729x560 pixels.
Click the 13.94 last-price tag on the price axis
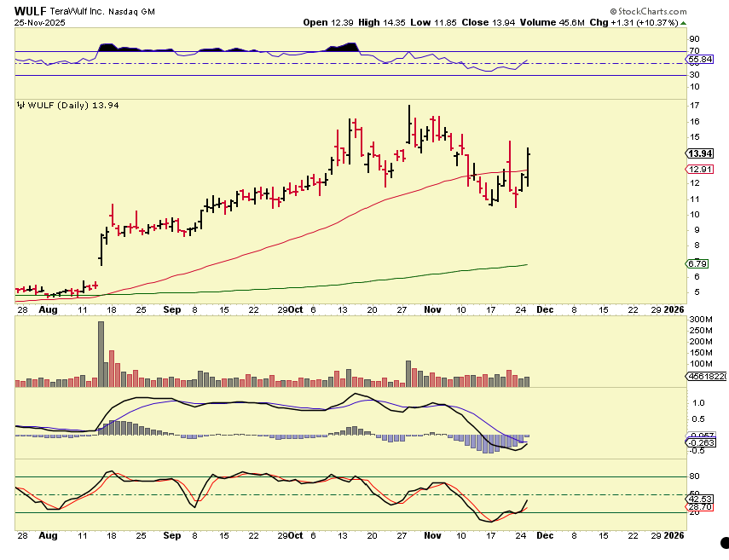point(700,153)
